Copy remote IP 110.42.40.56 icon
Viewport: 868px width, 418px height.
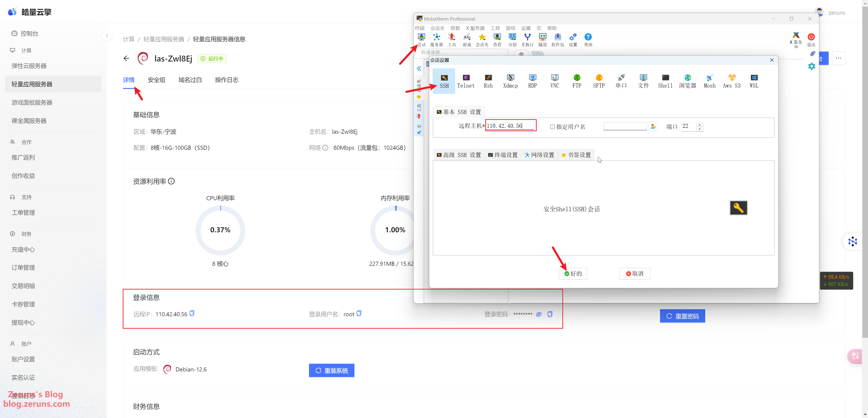(x=192, y=313)
